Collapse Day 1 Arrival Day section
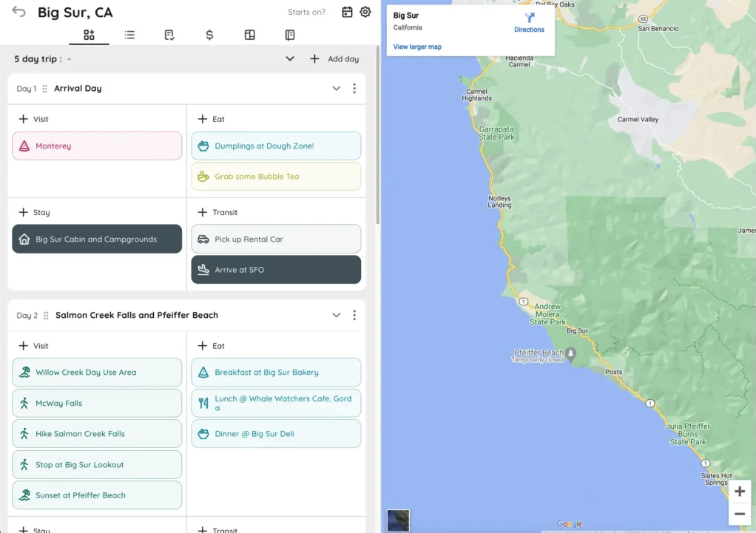The width and height of the screenshot is (756, 533). coord(337,89)
